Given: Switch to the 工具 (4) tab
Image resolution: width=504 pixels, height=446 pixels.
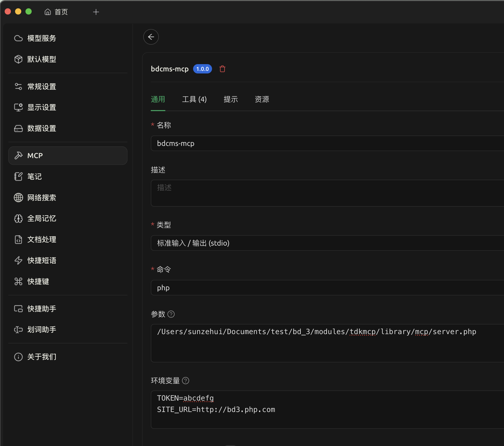Looking at the screenshot, I should coord(194,99).
